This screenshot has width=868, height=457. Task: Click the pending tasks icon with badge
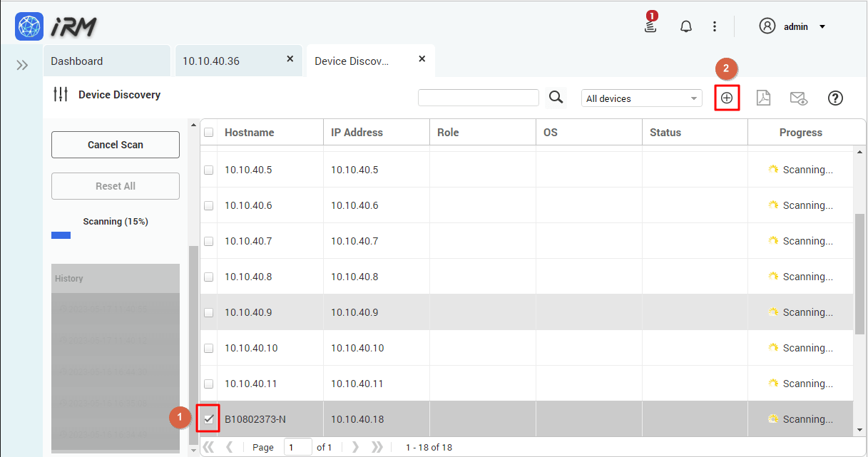click(650, 26)
